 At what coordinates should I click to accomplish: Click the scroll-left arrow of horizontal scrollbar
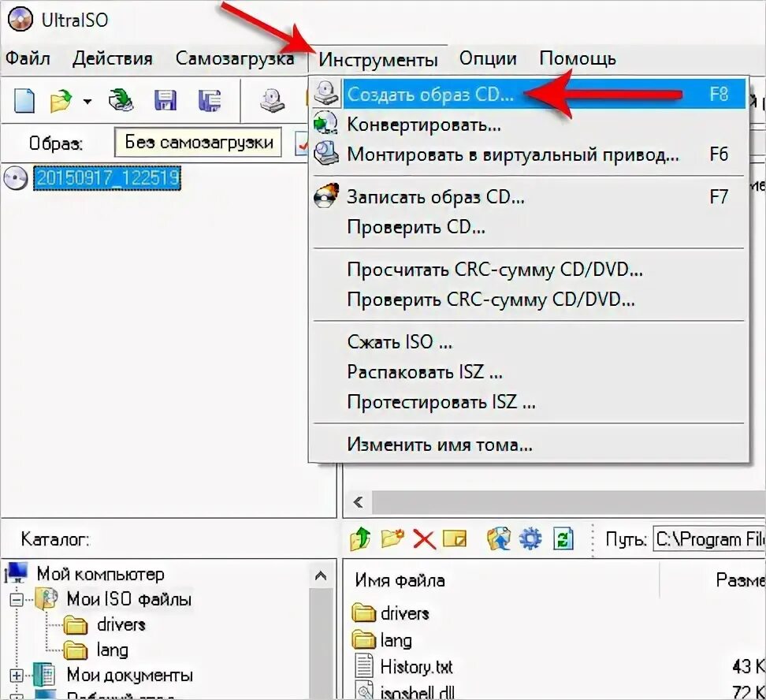click(358, 502)
